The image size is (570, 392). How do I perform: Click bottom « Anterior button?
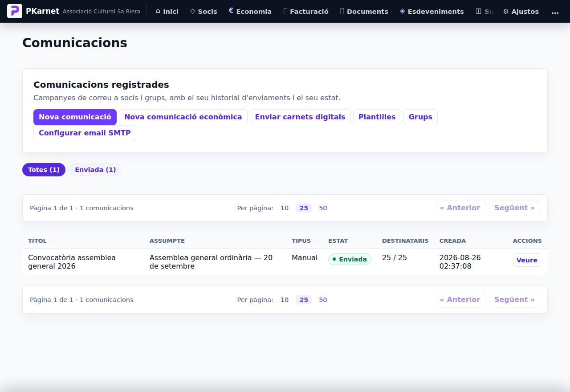pyautogui.click(x=460, y=300)
